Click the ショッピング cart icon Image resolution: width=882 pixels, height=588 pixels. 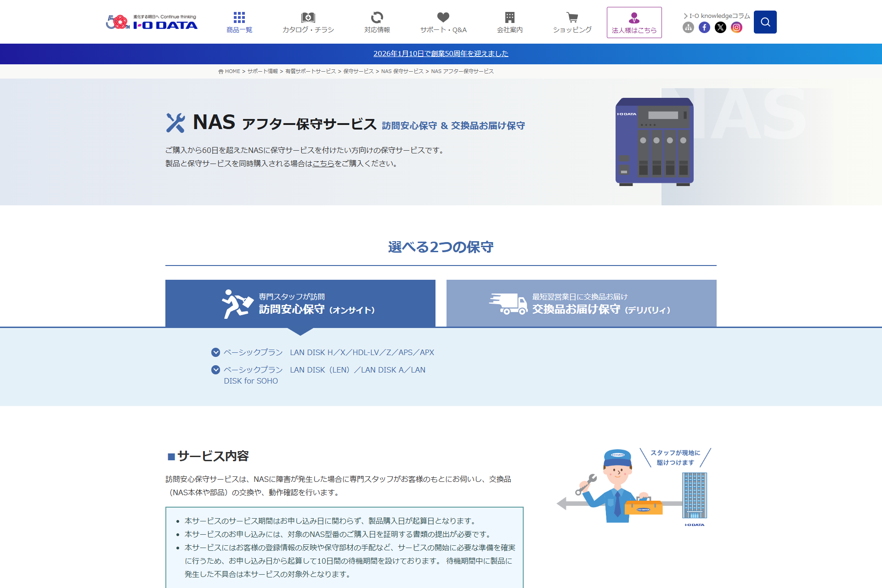point(572,17)
